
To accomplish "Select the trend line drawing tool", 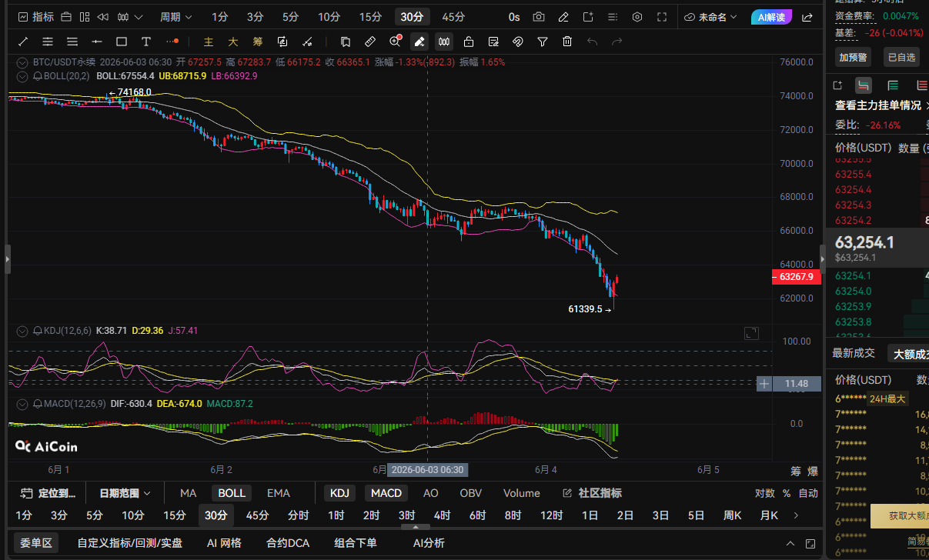I will point(23,42).
